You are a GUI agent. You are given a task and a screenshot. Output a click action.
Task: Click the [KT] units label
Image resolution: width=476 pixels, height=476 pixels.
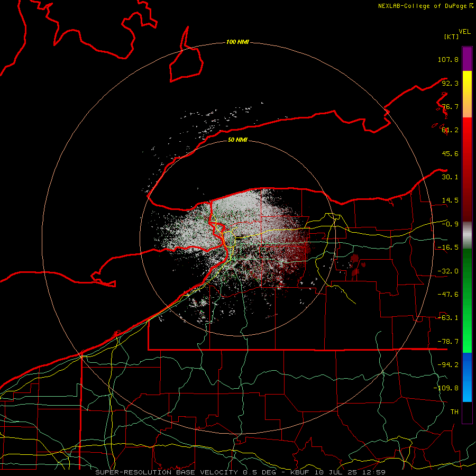click(x=452, y=36)
